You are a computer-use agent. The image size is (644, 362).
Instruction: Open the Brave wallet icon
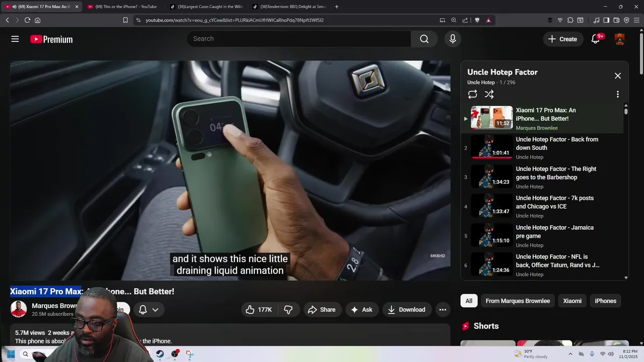pyautogui.click(x=616, y=20)
